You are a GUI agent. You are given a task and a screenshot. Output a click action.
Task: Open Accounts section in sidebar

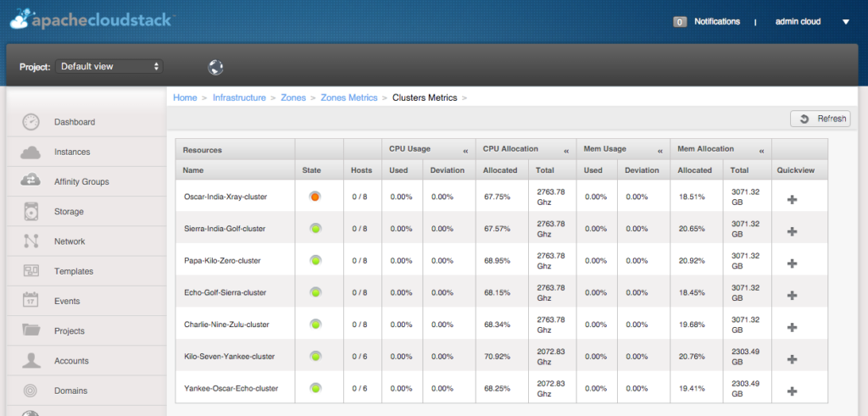click(71, 361)
